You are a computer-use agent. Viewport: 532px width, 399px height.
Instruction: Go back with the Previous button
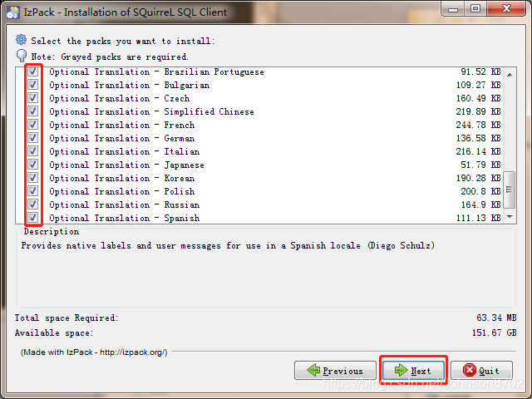click(335, 371)
